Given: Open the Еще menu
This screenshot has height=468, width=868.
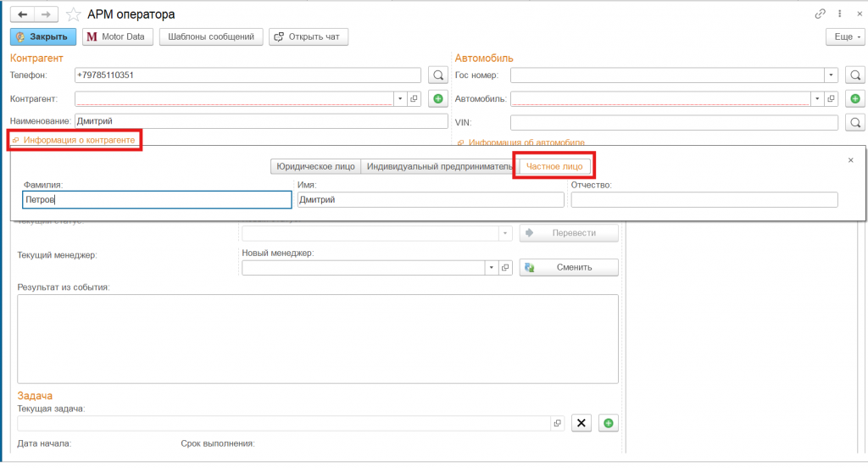Looking at the screenshot, I should click(844, 37).
